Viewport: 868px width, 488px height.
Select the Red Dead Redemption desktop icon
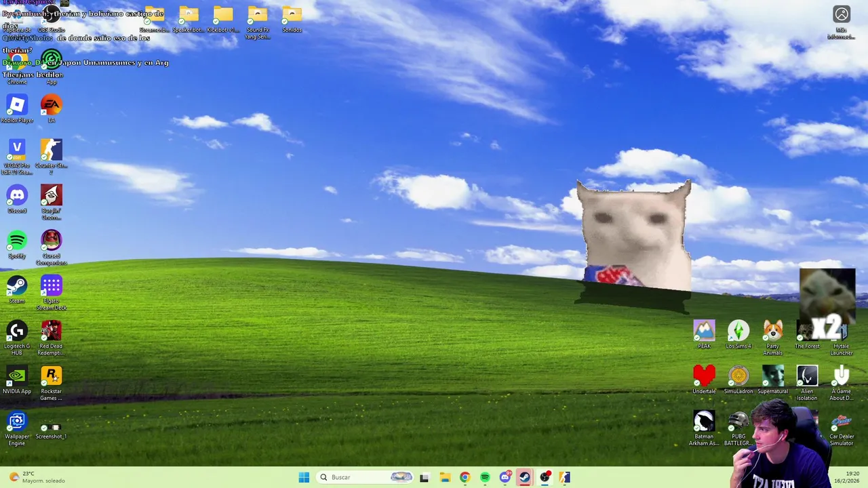tap(51, 338)
